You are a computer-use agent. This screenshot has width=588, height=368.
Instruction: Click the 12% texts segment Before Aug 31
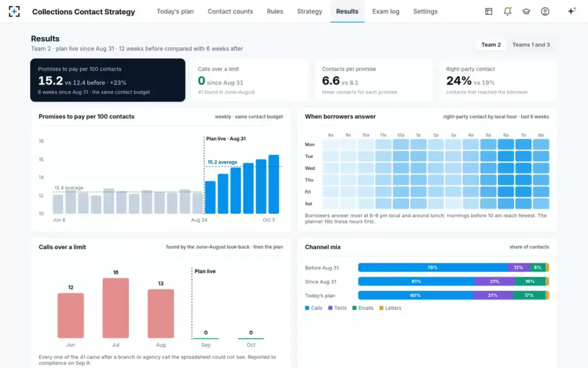[518, 267]
